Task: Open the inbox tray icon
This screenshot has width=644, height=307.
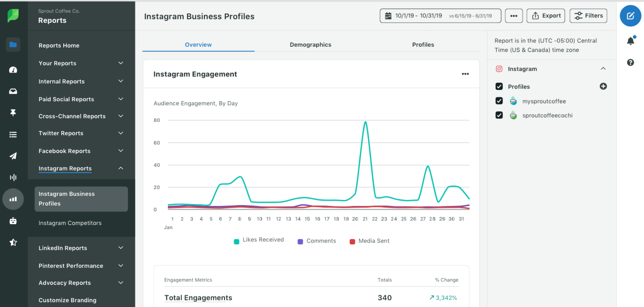Action: (13, 91)
